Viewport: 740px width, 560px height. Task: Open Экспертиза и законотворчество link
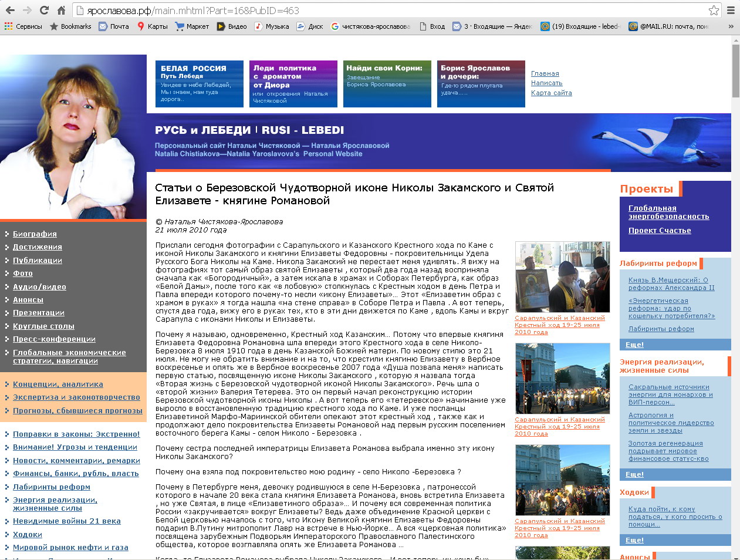click(76, 397)
